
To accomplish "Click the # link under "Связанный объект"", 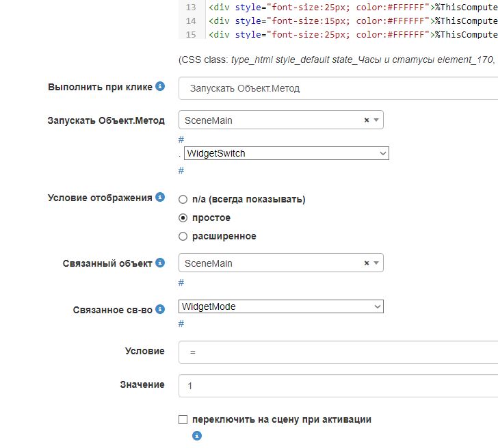I will 181,282.
